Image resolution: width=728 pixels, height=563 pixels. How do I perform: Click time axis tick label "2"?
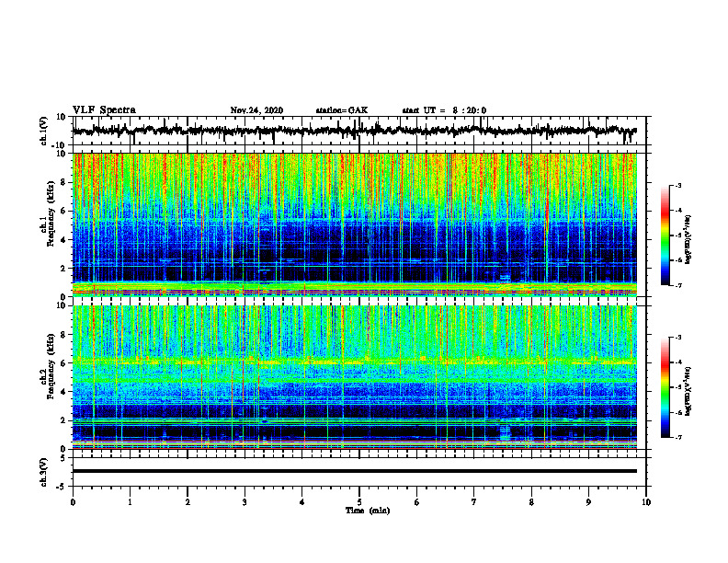pos(188,502)
